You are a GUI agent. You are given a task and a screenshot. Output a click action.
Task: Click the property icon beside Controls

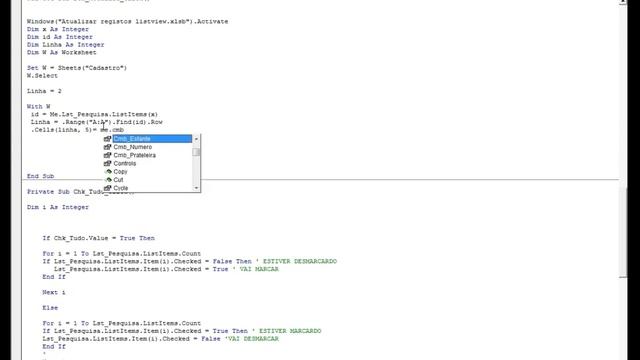(108, 163)
